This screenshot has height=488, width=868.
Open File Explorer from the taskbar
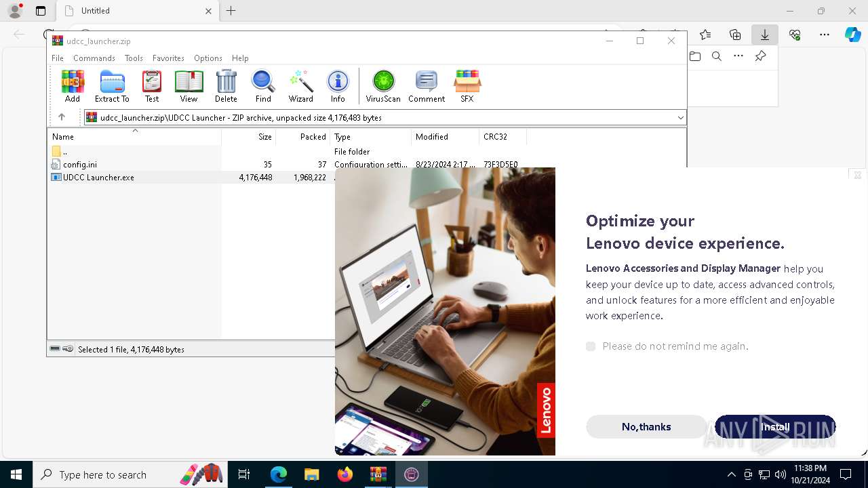click(312, 474)
